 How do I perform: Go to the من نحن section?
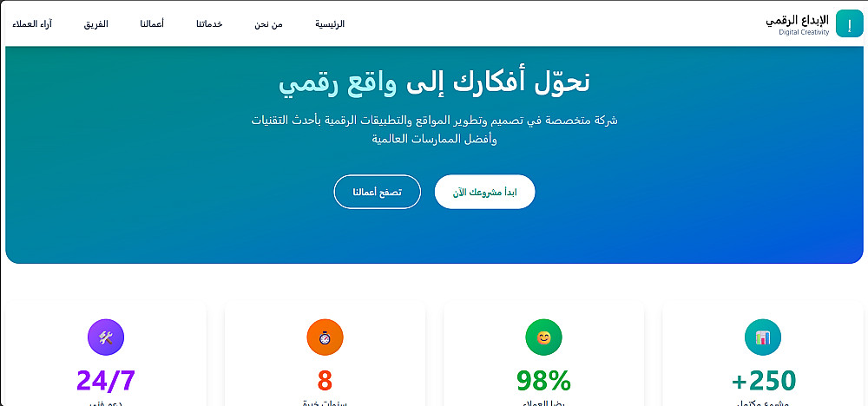pyautogui.click(x=268, y=24)
